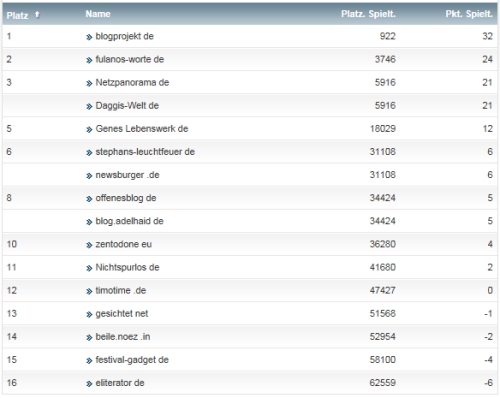Sort by the Platz column header
This screenshot has height=398, width=500.
pyautogui.click(x=17, y=15)
